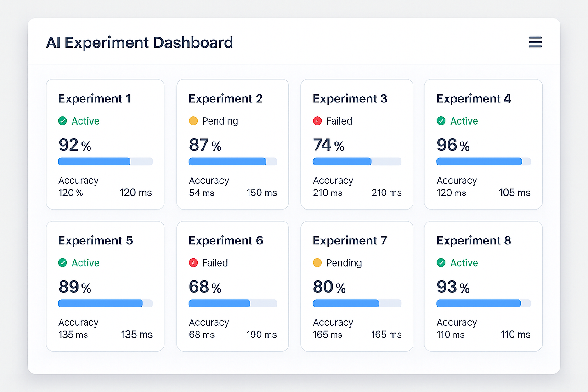Click the "Accuracy" label in Experiment 5
Viewport: 588px width, 392px height.
coord(79,323)
